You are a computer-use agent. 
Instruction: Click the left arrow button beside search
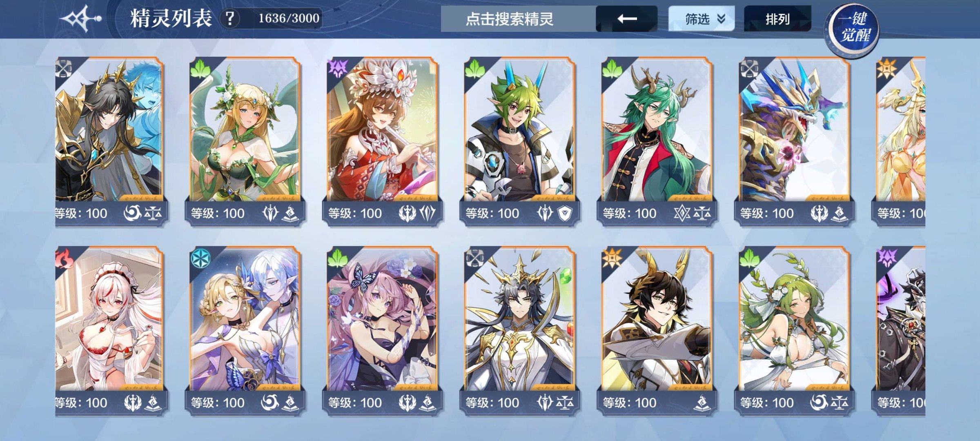pyautogui.click(x=626, y=19)
